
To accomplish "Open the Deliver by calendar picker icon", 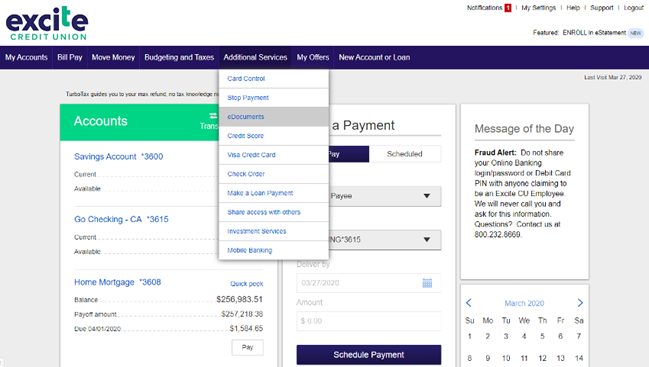I will coord(427,283).
